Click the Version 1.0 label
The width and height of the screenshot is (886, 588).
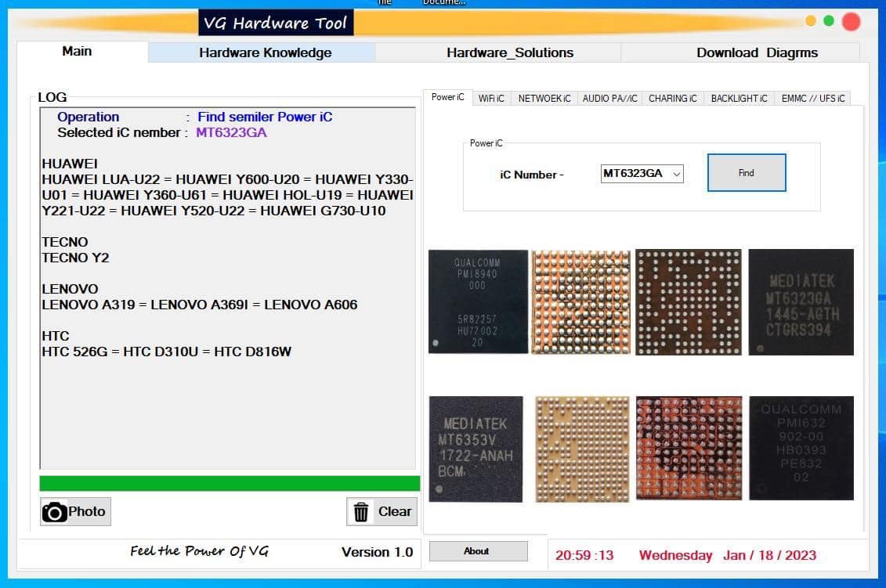377,553
